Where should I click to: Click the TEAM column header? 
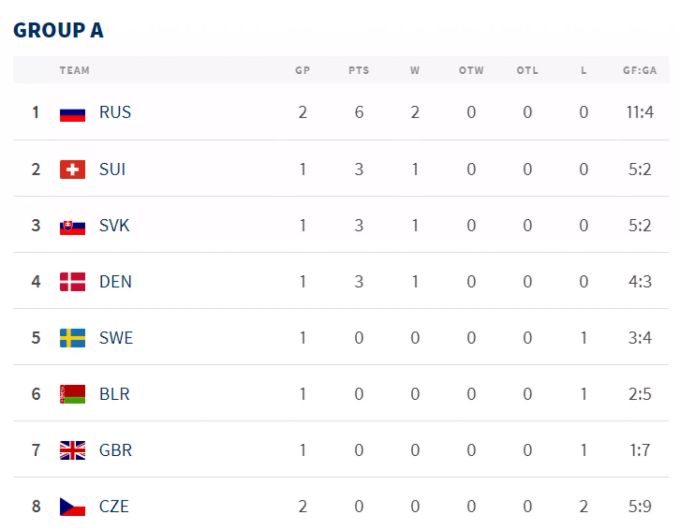(x=75, y=70)
